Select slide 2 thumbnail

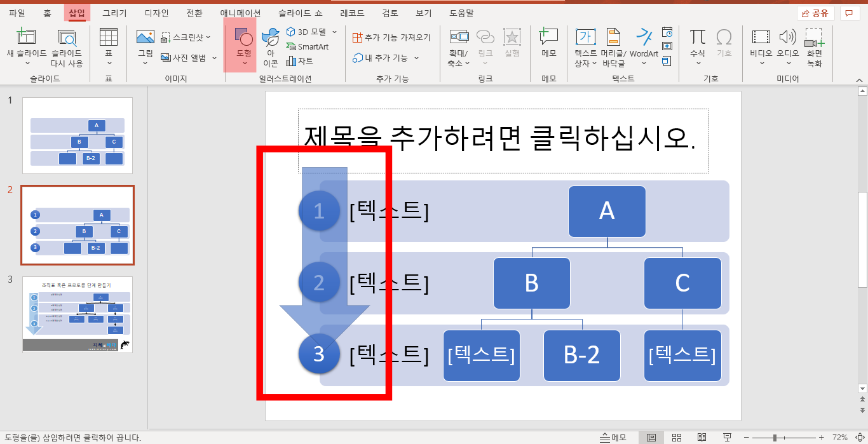pyautogui.click(x=78, y=225)
